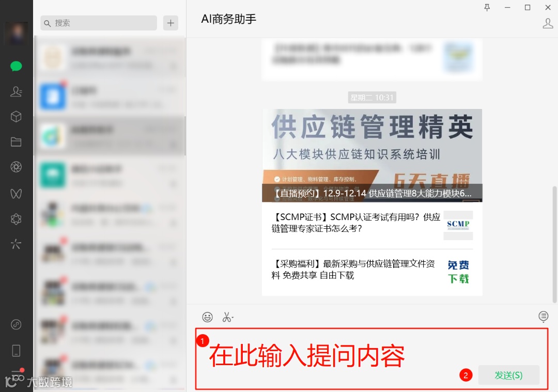
Task: Open the 采购福利 free download article
Action: click(372, 273)
